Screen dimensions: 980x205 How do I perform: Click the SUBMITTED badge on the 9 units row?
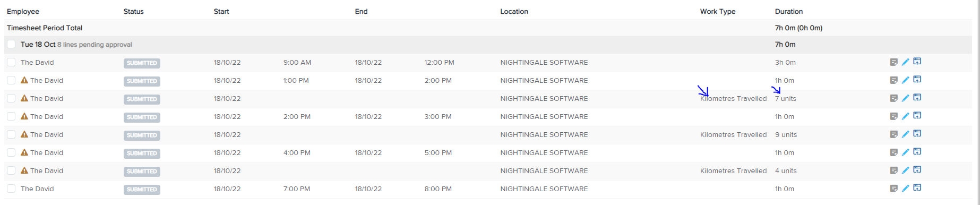pos(142,135)
